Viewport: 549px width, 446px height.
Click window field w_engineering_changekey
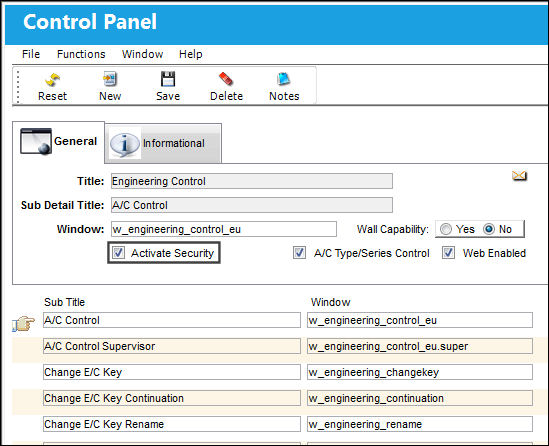(420, 372)
